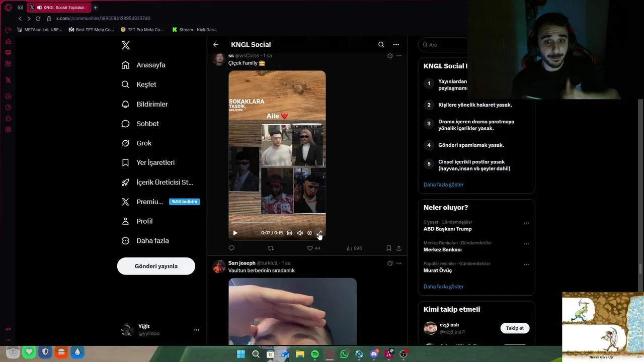The width and height of the screenshot is (644, 362).
Task: Mute the KNGL Social tab audio icon
Action: click(39, 8)
